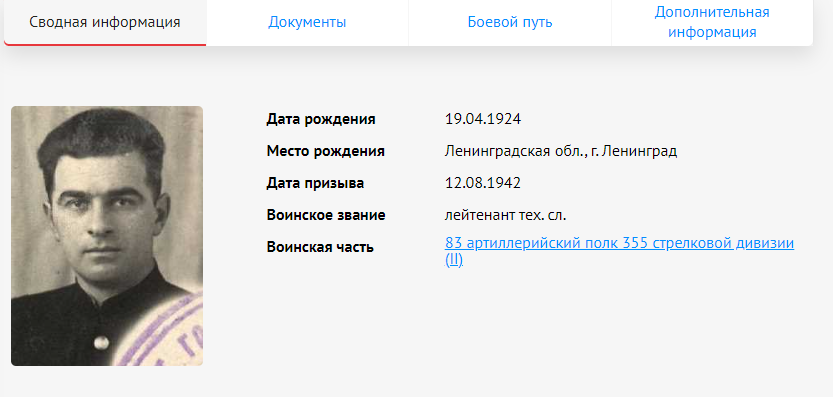This screenshot has width=833, height=397.
Task: Select the Дата призыва label
Action: coord(316,183)
